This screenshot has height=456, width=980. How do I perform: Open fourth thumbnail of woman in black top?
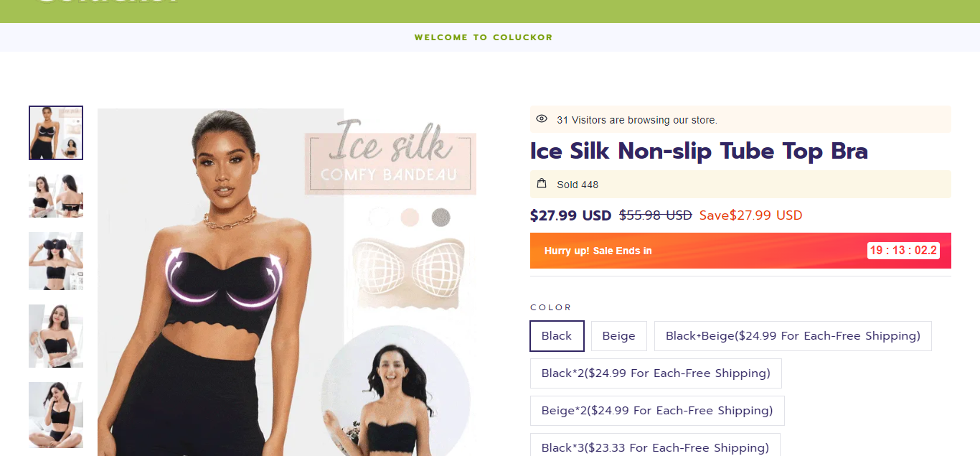click(56, 336)
